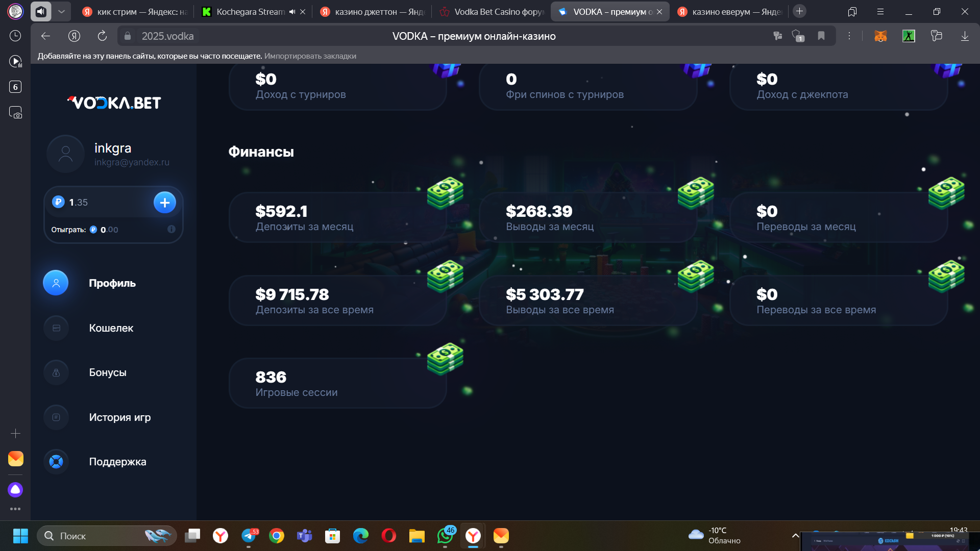The height and width of the screenshot is (551, 980).
Task: Bookmark this page via bookmark icon
Action: click(x=821, y=36)
